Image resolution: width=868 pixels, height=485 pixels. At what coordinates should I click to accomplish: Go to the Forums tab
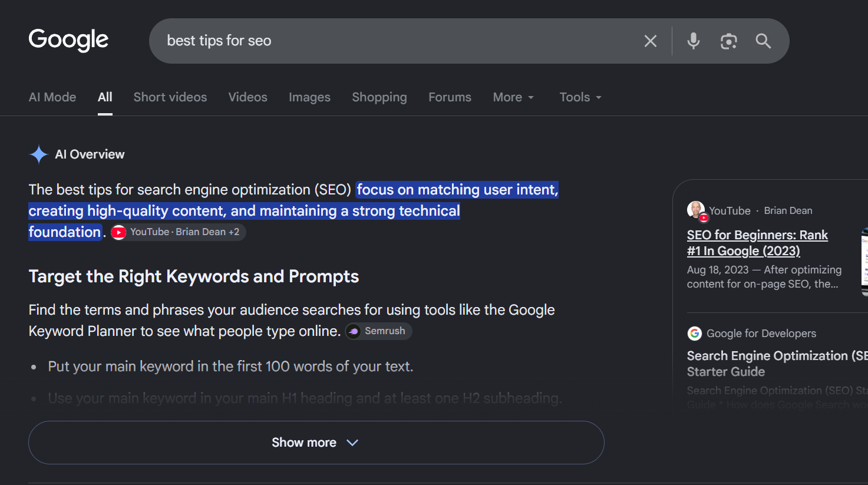click(450, 97)
